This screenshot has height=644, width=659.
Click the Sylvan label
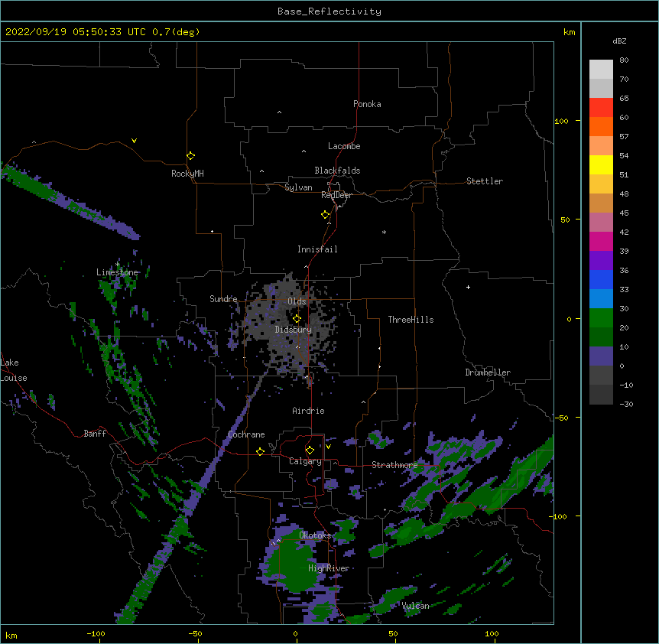click(298, 187)
